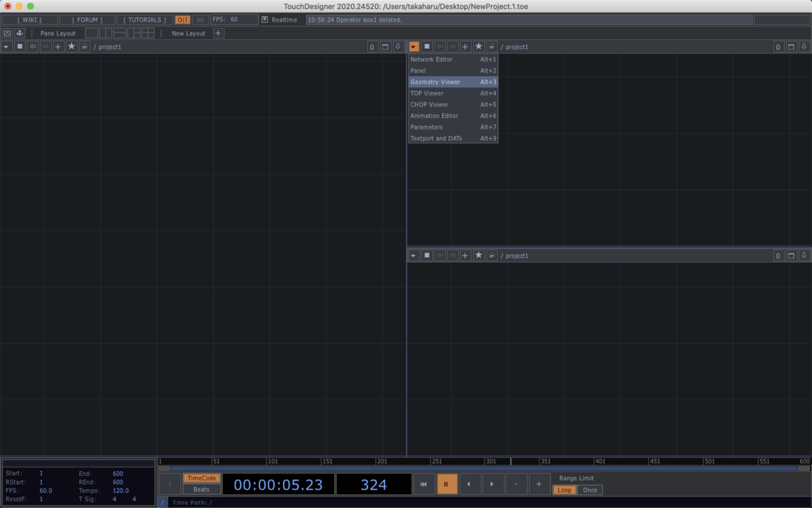Click the plus icon in bottom-right pane bar

coord(466,255)
